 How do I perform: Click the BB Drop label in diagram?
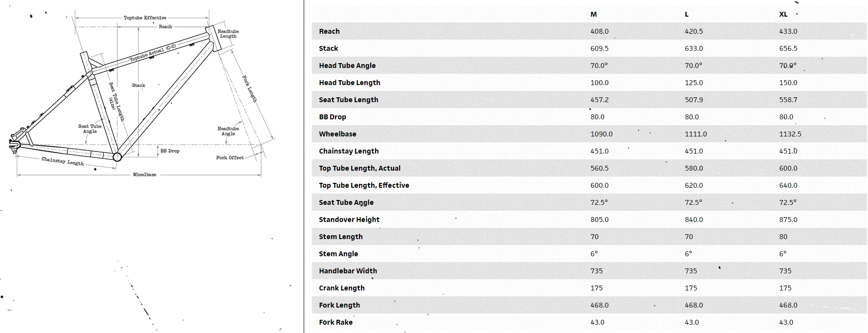coord(170,151)
